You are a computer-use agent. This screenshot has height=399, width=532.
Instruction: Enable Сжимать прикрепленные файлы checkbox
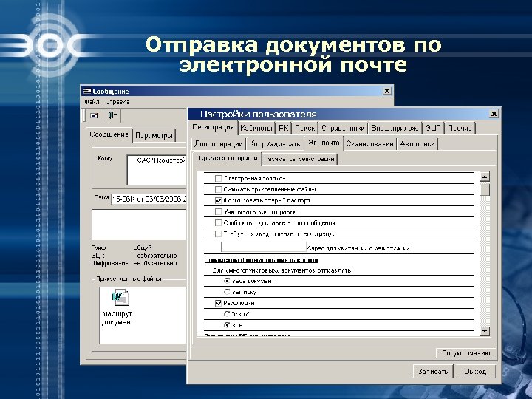point(219,189)
